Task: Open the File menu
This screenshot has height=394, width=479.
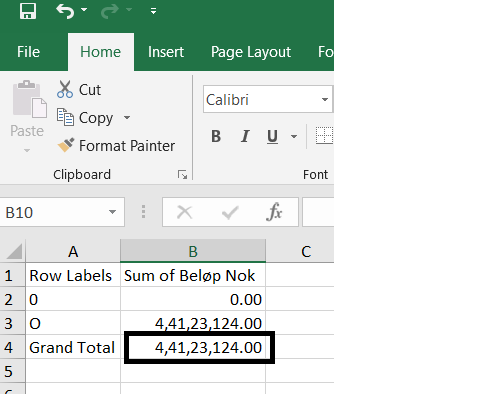Action: (28, 52)
